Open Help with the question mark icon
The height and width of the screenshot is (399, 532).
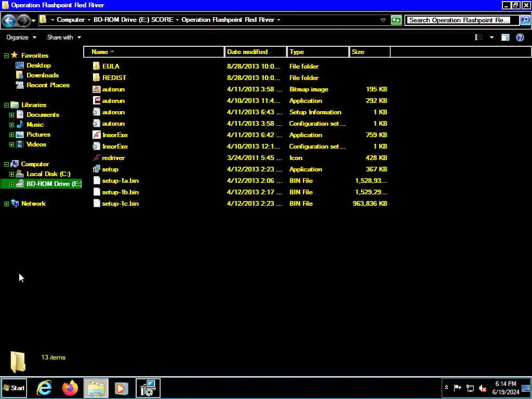(520, 37)
